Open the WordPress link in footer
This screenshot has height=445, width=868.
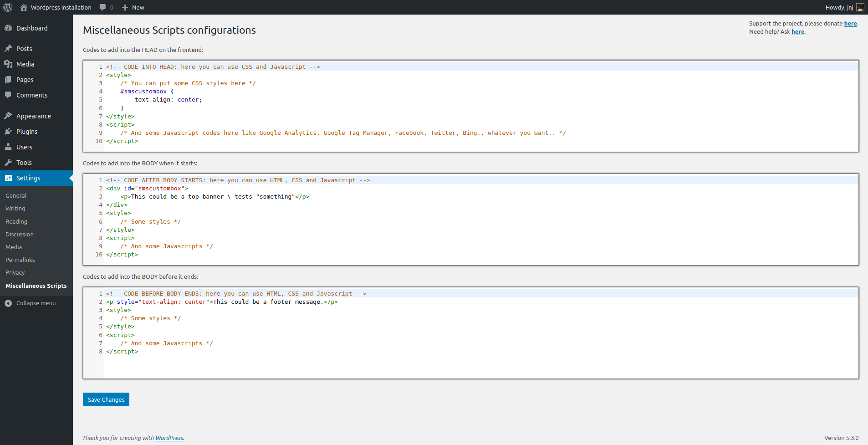pyautogui.click(x=169, y=438)
